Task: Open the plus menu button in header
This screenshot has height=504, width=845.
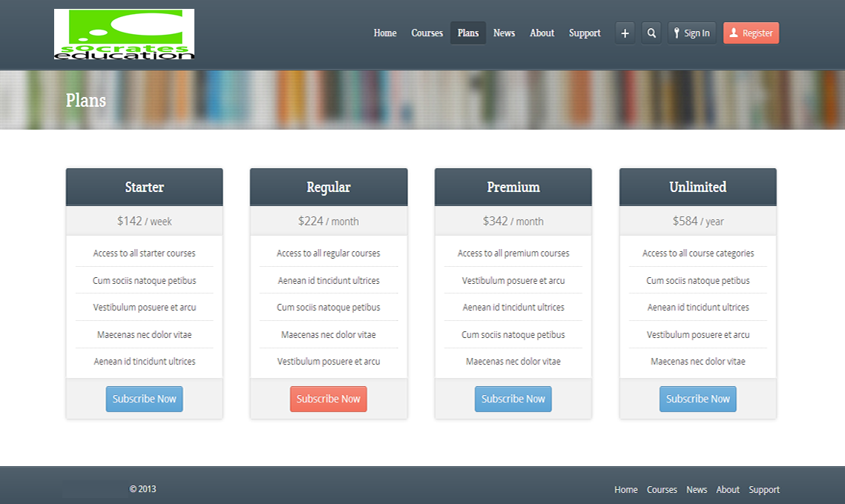Action: 625,33
